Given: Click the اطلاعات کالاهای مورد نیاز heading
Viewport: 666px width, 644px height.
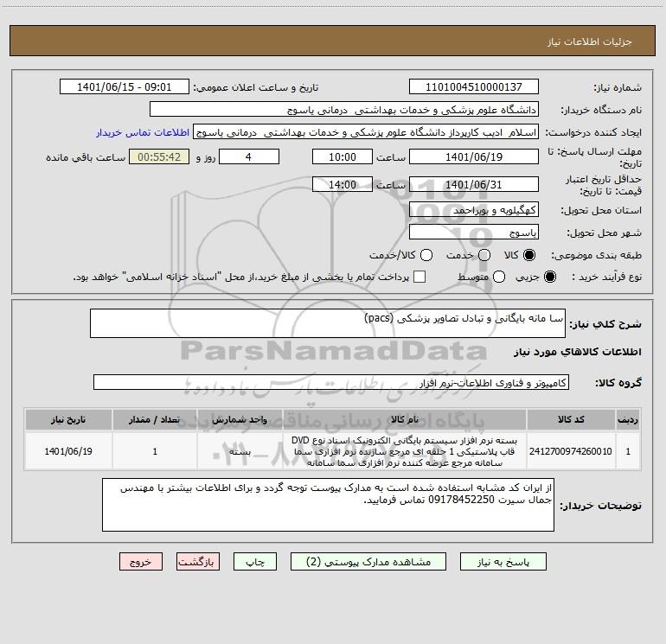Looking at the screenshot, I should click(577, 352).
